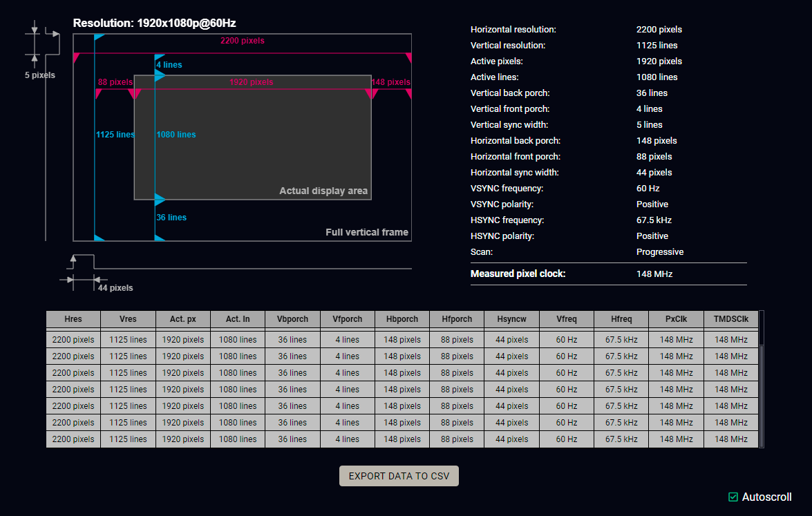Click the Actual display area rectangle label
This screenshot has width=812, height=516.
323,191
